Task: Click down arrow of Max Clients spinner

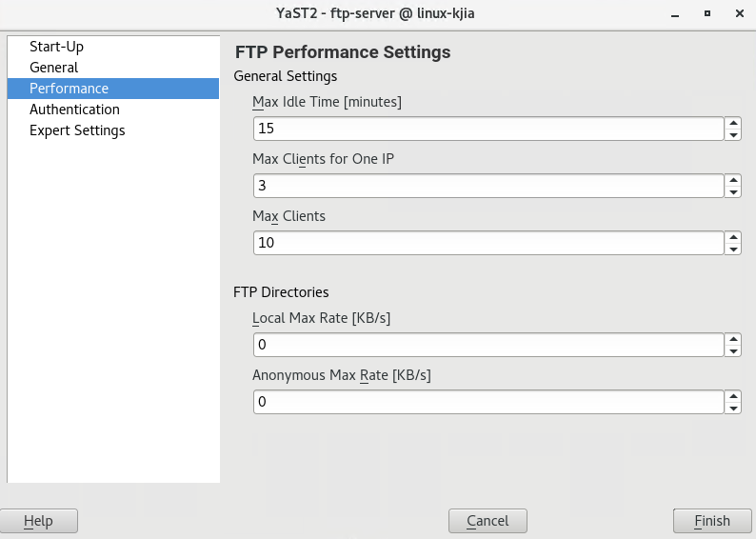Action: tap(733, 250)
